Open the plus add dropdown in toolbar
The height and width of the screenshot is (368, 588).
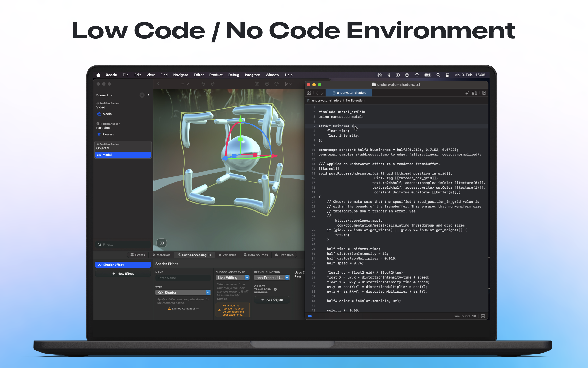point(185,84)
